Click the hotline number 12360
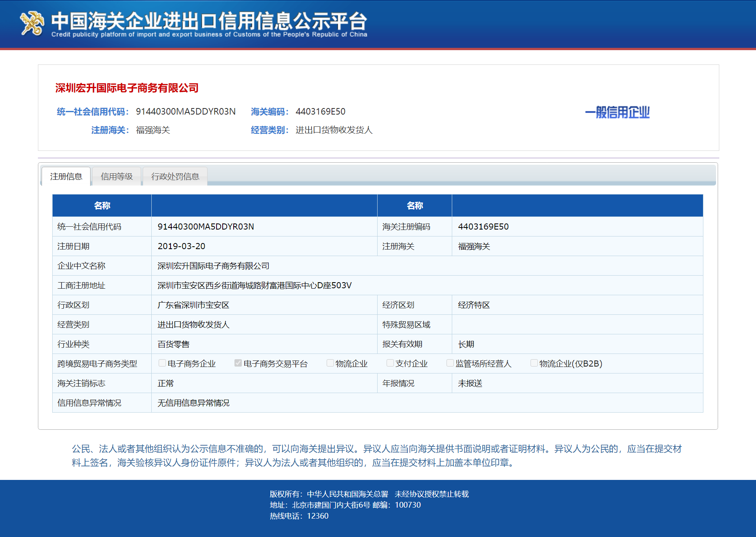The width and height of the screenshot is (756, 537). (x=318, y=516)
